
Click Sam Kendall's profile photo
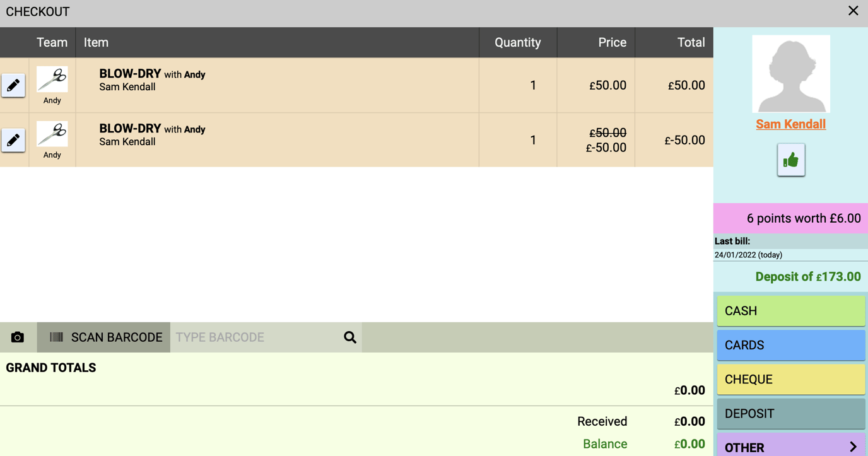(x=790, y=73)
